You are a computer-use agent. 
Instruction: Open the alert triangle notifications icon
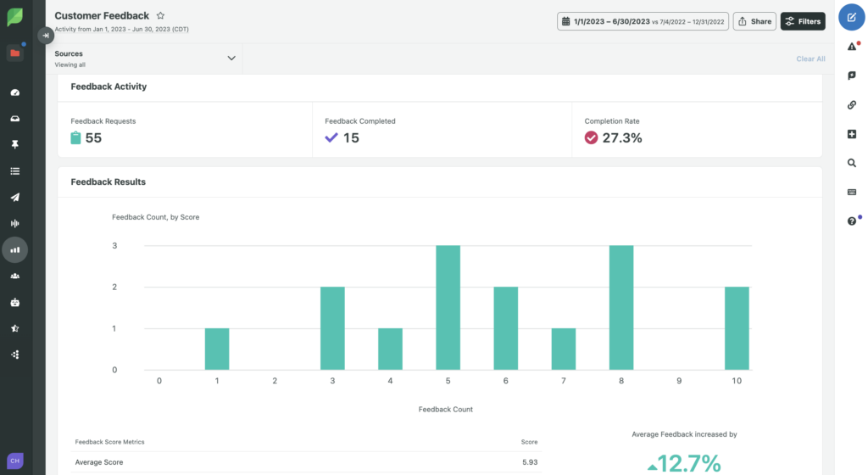pos(852,47)
